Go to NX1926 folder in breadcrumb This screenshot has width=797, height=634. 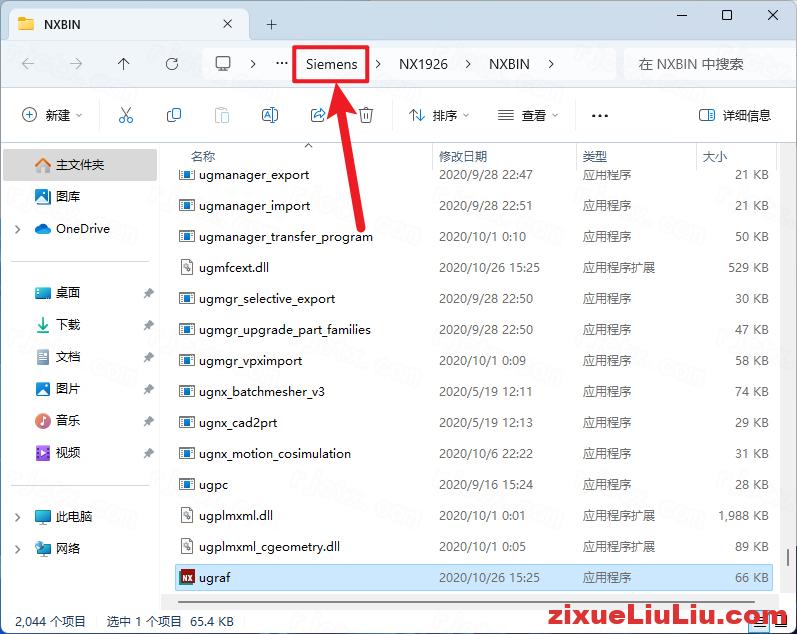coord(423,64)
